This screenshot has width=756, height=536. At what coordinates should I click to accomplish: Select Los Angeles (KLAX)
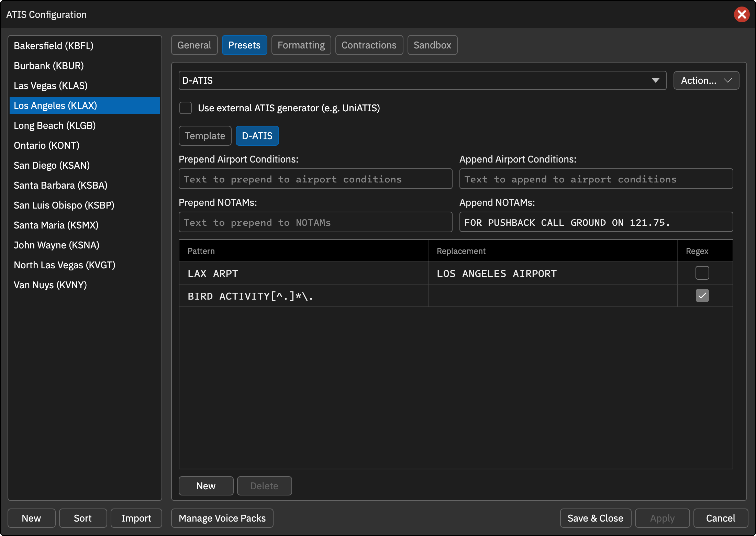(85, 105)
